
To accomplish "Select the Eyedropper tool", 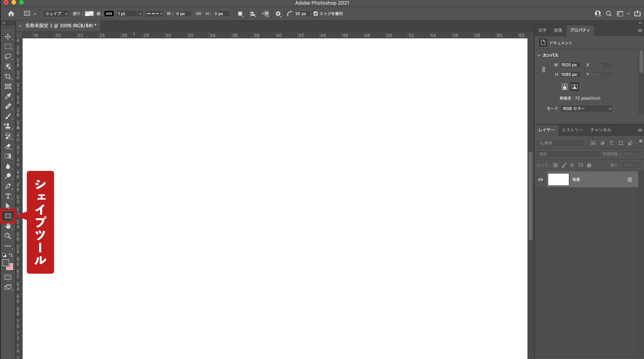I will (x=8, y=96).
